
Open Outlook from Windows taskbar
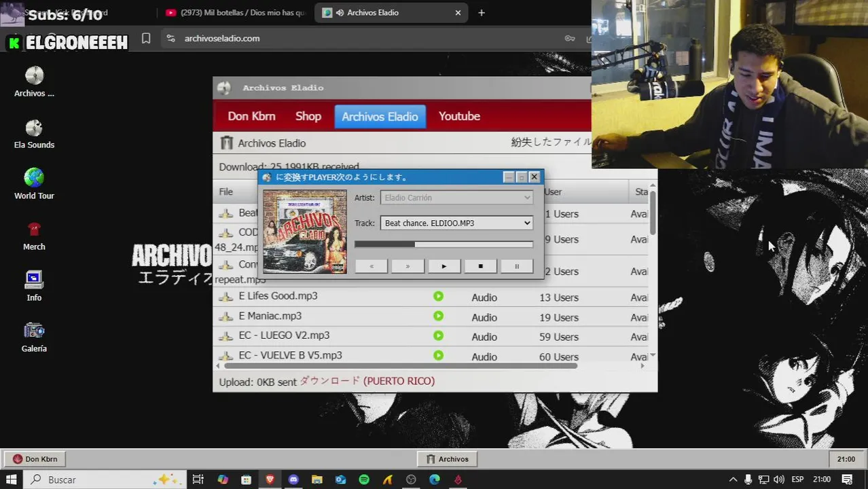(x=340, y=479)
